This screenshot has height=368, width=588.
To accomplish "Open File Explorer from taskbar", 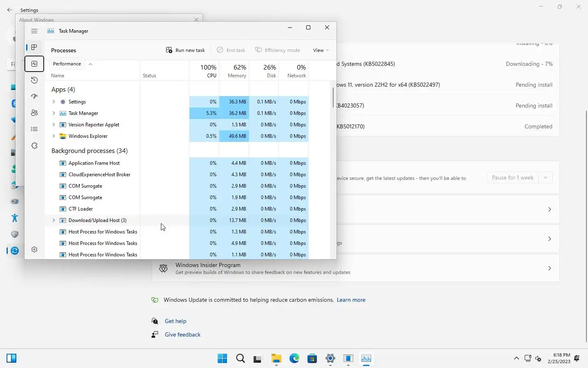I will tap(276, 359).
